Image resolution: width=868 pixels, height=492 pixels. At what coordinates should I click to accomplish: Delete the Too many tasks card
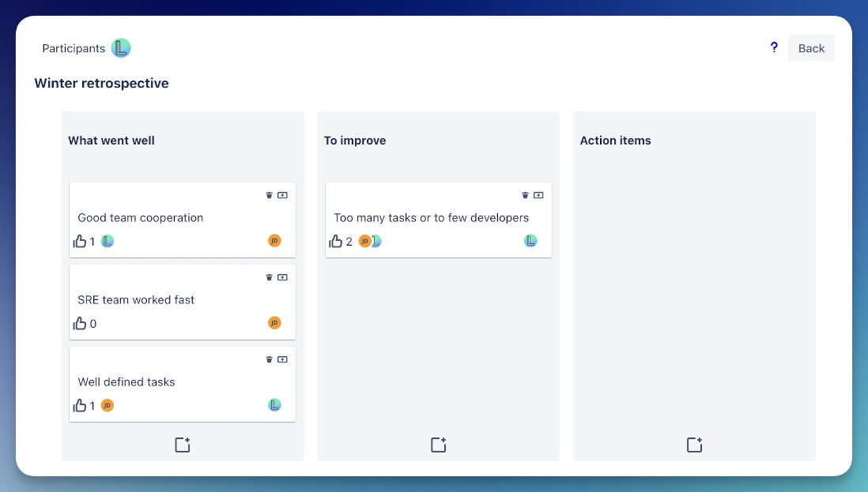525,195
